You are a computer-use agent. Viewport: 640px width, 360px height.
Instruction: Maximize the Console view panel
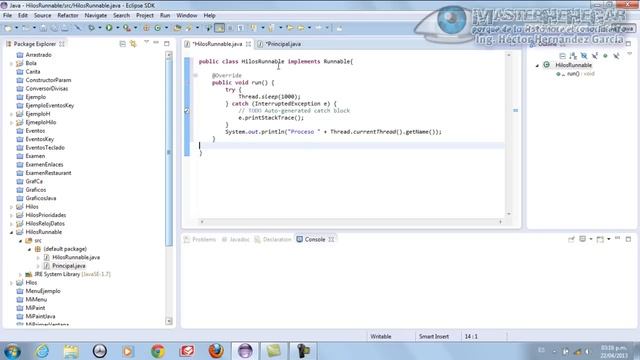click(x=628, y=239)
